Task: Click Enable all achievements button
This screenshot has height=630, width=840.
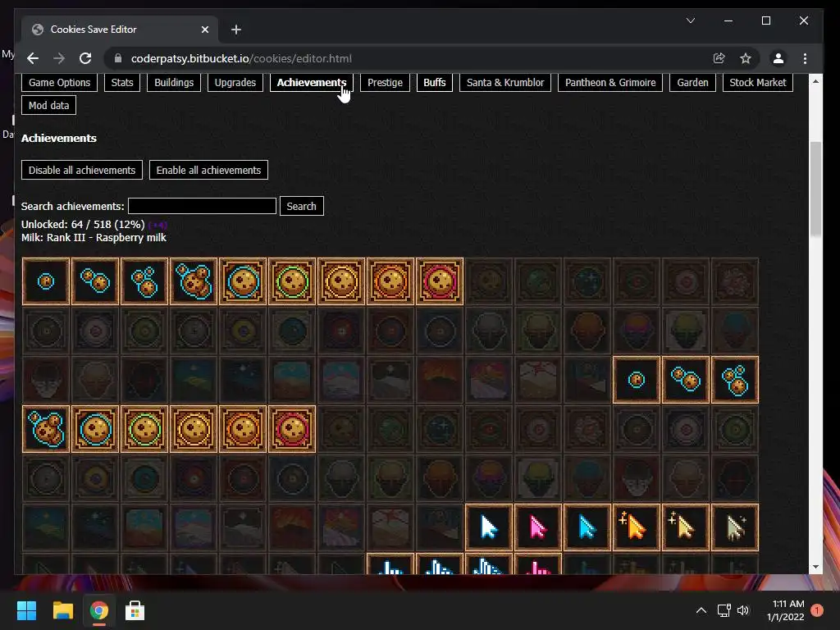Action: tap(208, 170)
